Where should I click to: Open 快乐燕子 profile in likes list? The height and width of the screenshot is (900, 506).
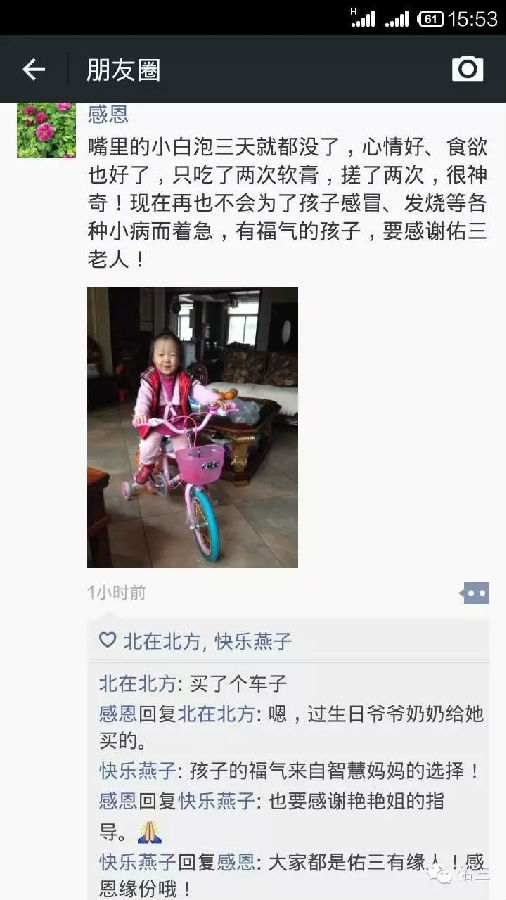click(253, 641)
